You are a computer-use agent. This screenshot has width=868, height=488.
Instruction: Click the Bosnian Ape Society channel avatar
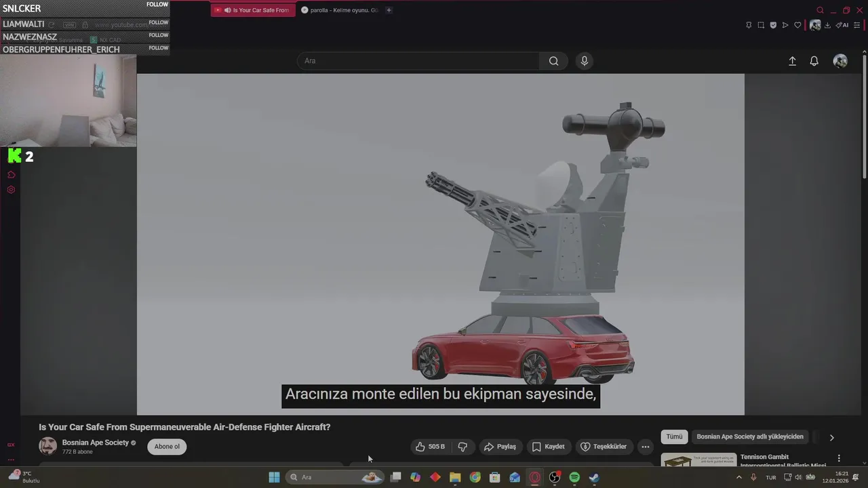pyautogui.click(x=48, y=446)
